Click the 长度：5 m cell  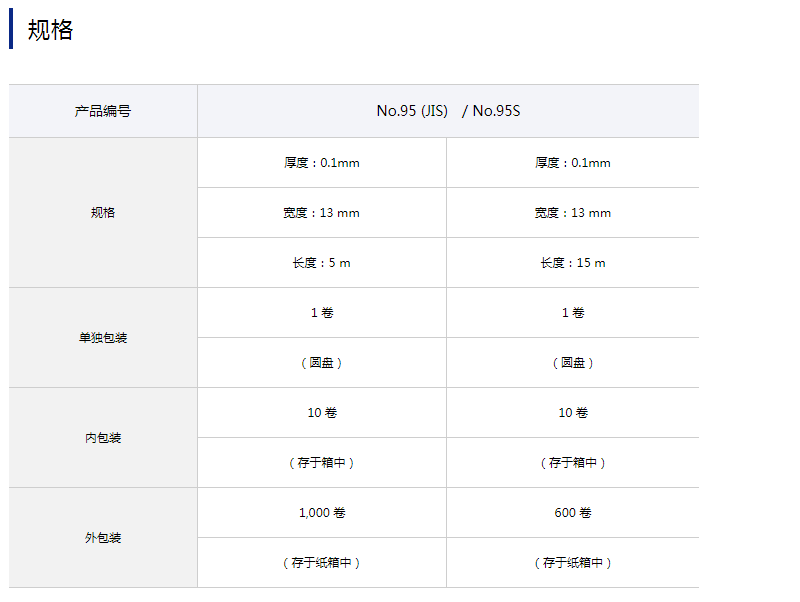322,263
